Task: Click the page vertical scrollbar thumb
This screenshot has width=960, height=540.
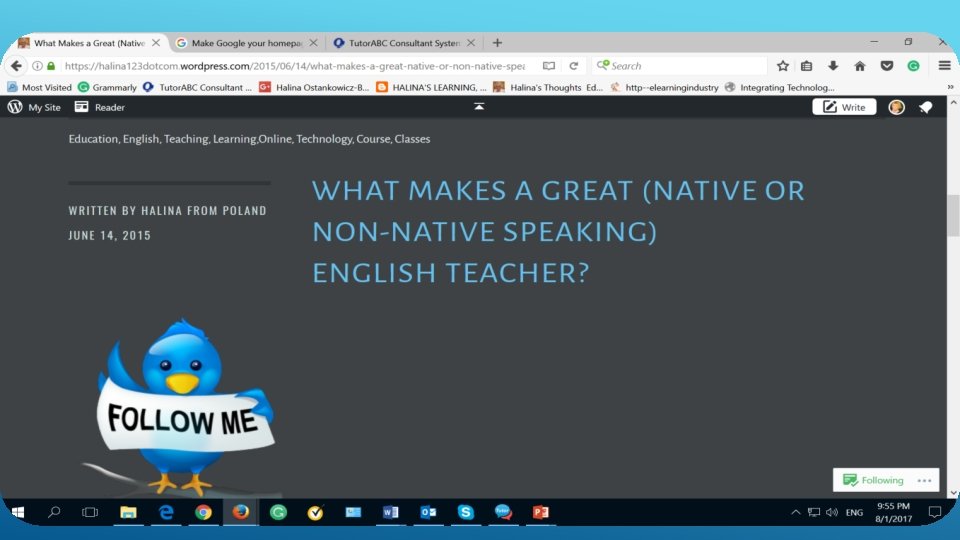Action: pyautogui.click(x=953, y=215)
